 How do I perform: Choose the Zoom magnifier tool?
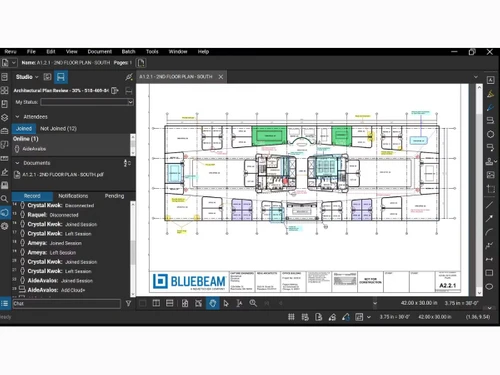[x=253, y=303]
